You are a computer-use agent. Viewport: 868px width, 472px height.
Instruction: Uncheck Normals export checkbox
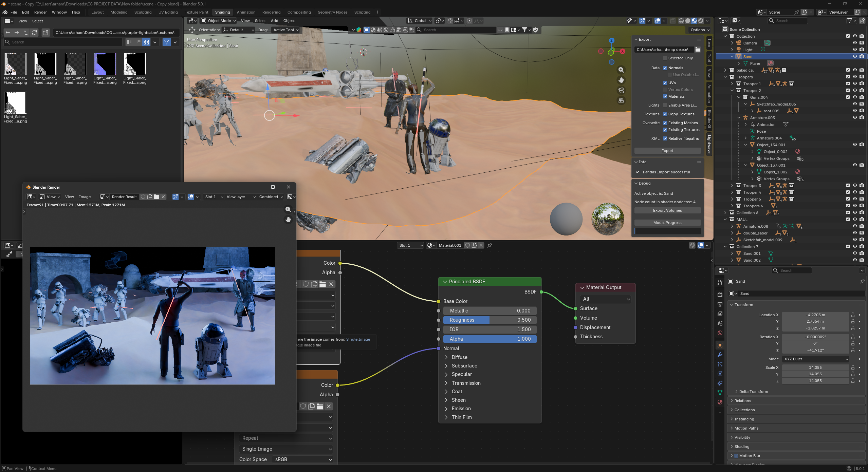(665, 68)
